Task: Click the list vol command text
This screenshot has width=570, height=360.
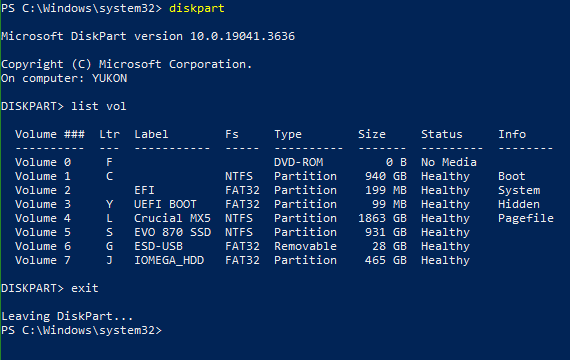Action: click(99, 106)
